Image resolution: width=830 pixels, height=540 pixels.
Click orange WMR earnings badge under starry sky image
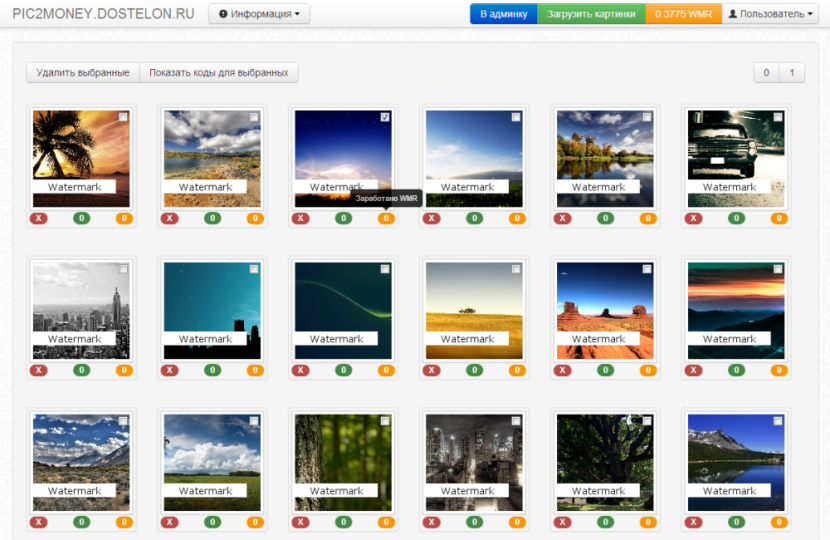(x=386, y=218)
